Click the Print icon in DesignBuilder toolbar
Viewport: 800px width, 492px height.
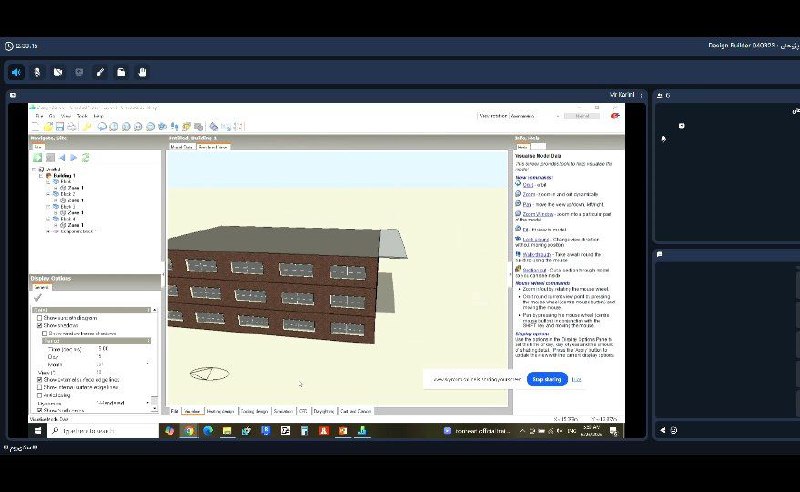(71, 127)
